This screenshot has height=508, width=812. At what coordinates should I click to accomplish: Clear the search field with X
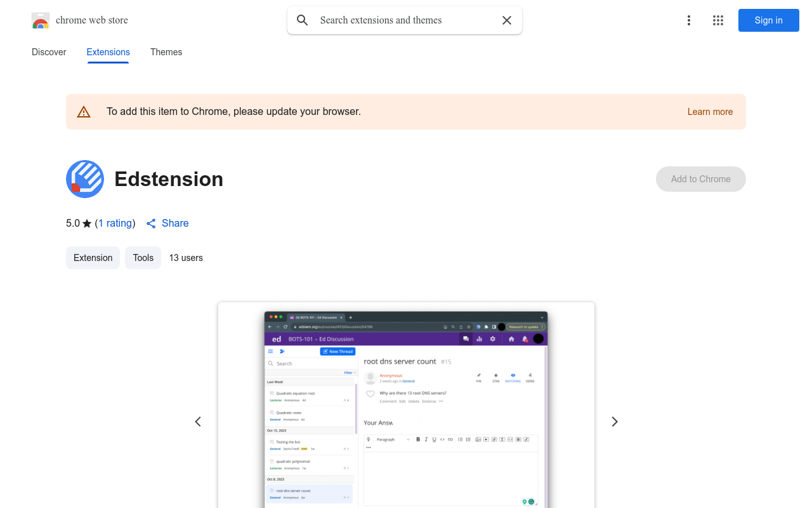(507, 20)
